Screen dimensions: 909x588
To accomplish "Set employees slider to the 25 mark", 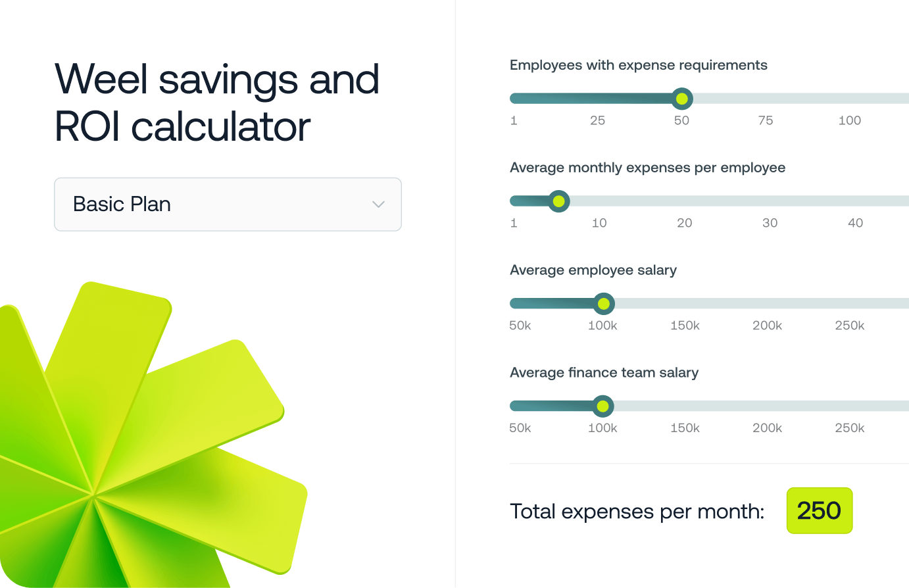I will [x=598, y=99].
